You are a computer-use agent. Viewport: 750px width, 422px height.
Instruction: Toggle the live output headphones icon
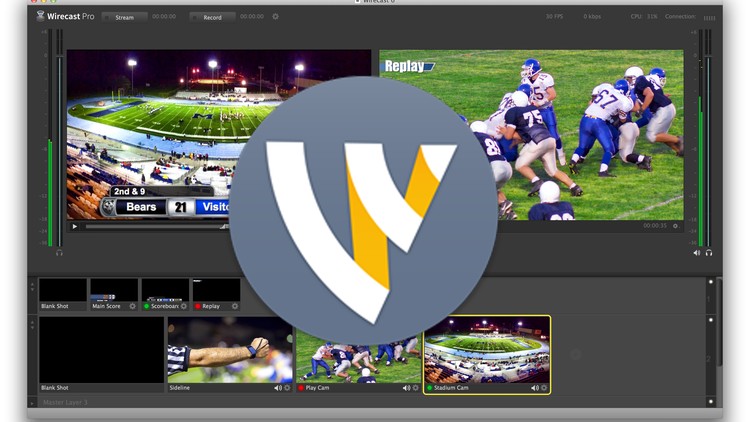[x=709, y=253]
